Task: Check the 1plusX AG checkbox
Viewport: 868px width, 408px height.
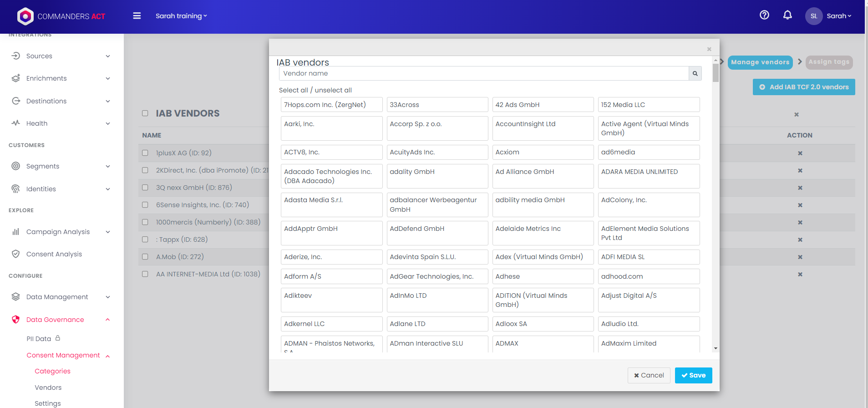Action: coord(145,153)
